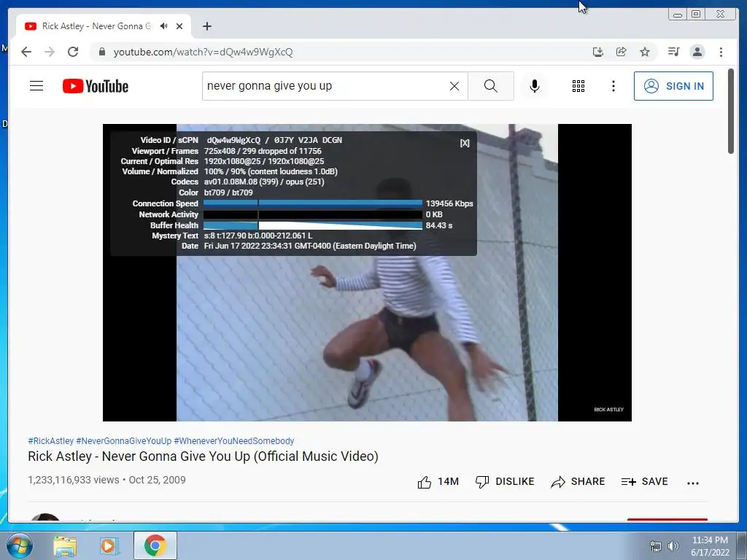This screenshot has height=560, width=747.
Task: Click the install app icon in address bar
Action: (598, 52)
